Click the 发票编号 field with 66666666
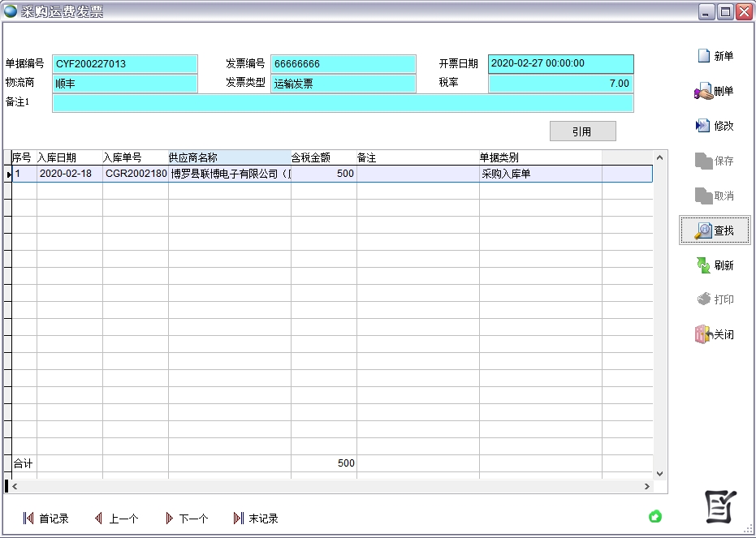The image size is (756, 538). click(x=343, y=64)
